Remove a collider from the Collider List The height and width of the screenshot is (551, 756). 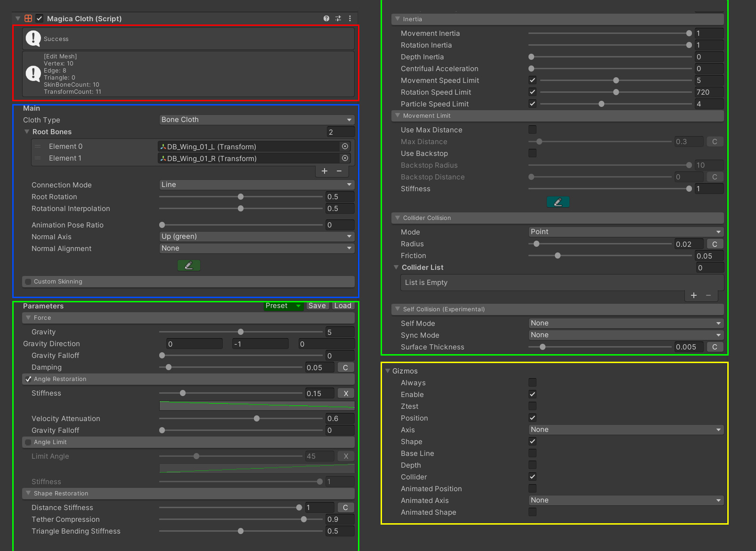(708, 295)
